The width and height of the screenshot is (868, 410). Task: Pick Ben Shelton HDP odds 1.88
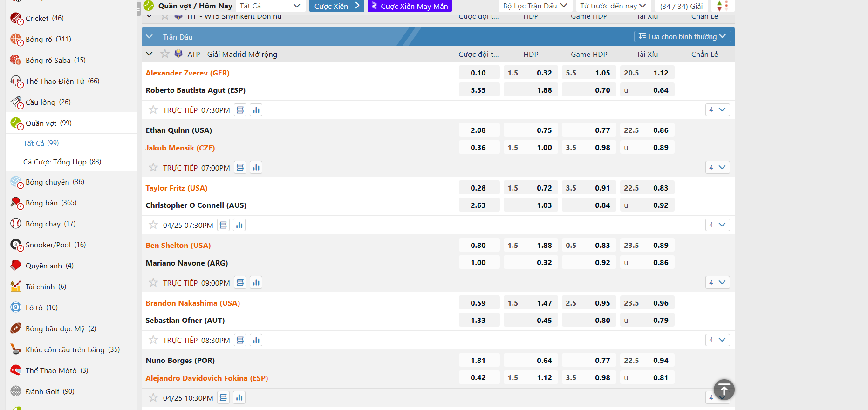pyautogui.click(x=531, y=245)
